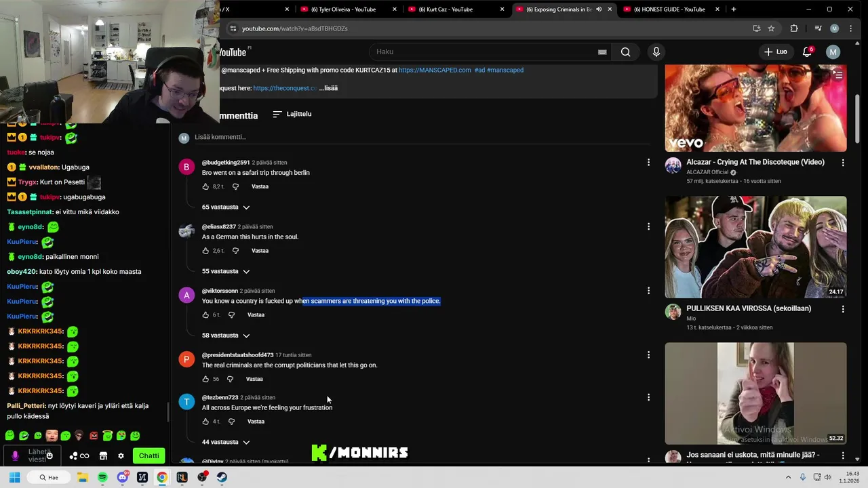Click the #manscaped hashtag
This screenshot has height=488, width=868.
(x=505, y=70)
